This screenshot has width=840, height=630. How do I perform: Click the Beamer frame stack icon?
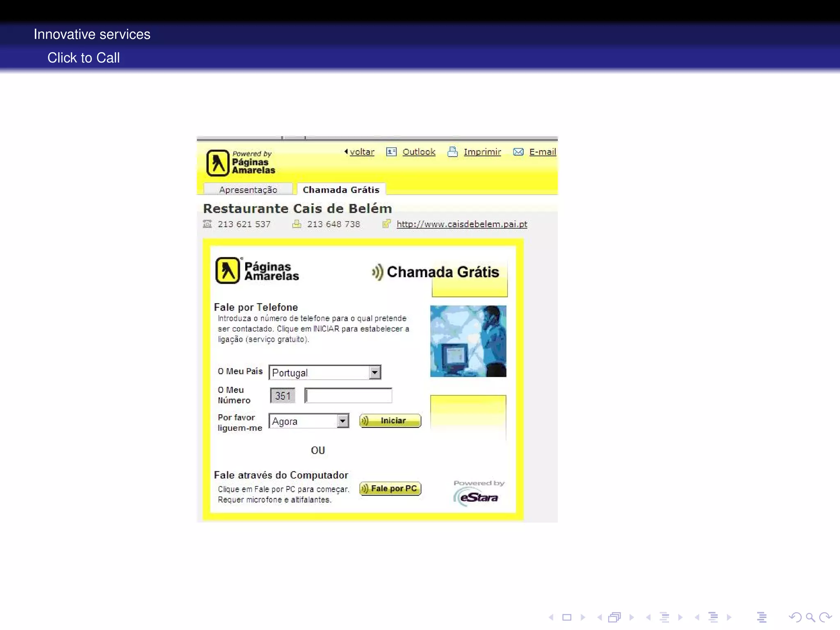click(x=614, y=617)
